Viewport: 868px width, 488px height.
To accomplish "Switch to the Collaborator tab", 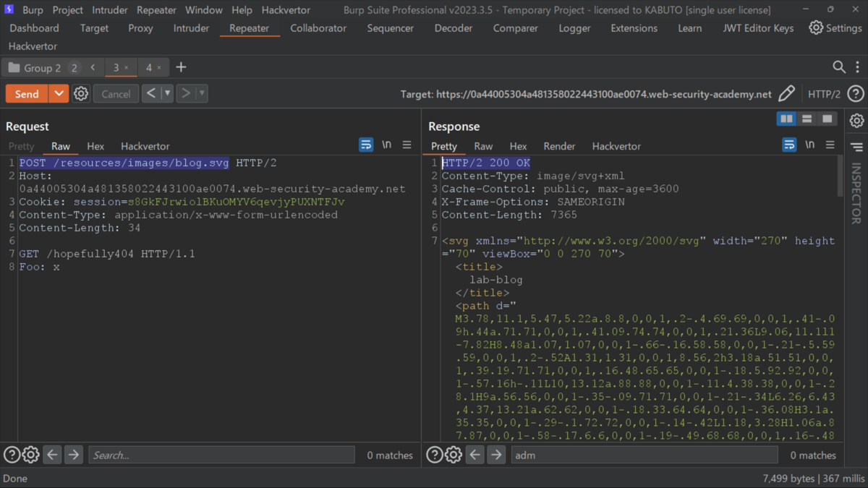I will tap(318, 28).
